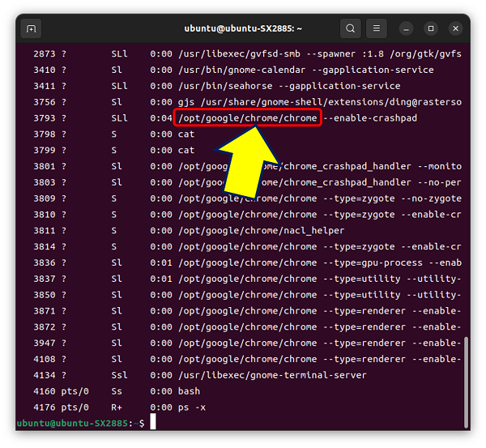Close the terminal window

pos(455,29)
